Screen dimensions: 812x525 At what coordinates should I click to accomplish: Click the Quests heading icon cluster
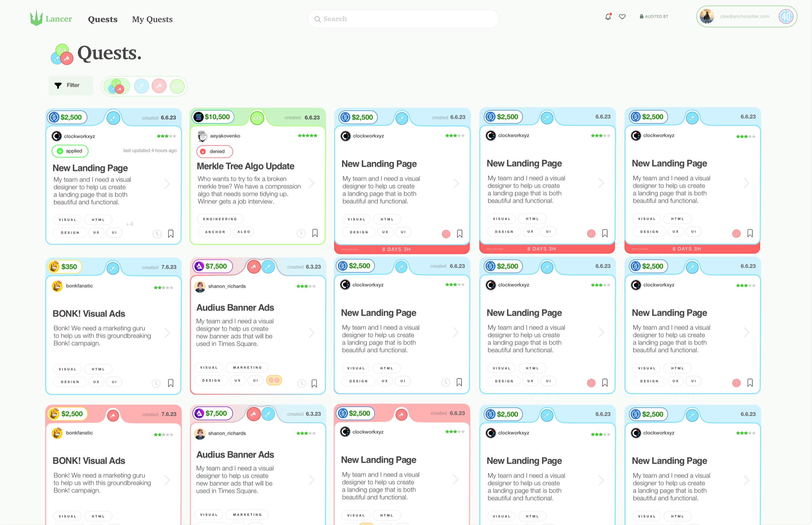click(x=62, y=54)
